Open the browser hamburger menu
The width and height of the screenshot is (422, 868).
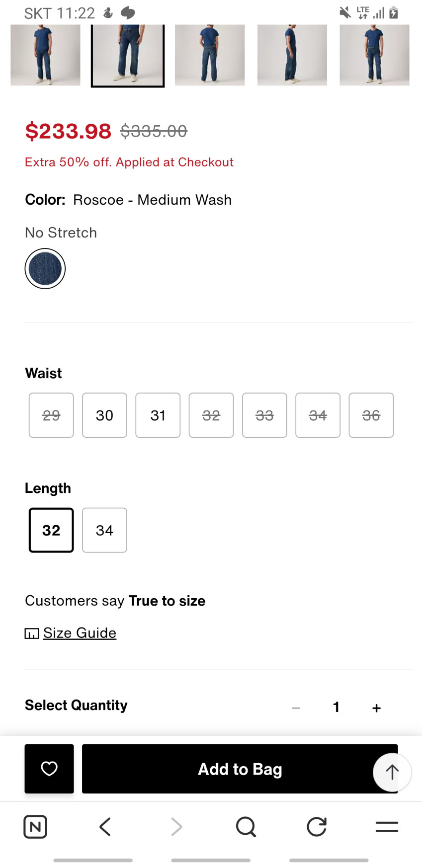387,827
